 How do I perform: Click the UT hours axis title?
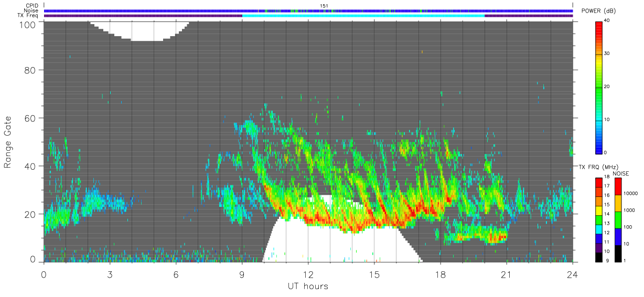[x=308, y=287]
